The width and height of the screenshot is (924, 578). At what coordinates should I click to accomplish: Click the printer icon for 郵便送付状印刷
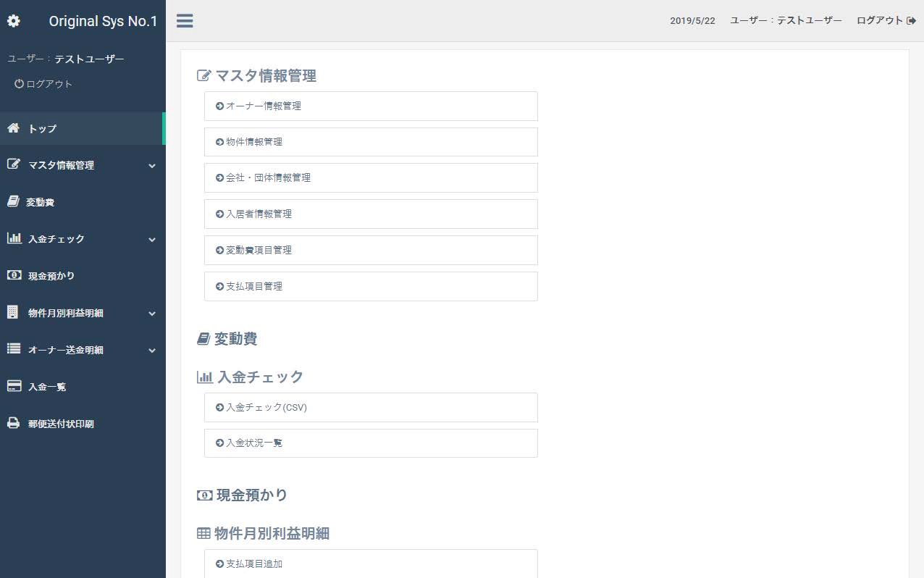[x=14, y=424]
